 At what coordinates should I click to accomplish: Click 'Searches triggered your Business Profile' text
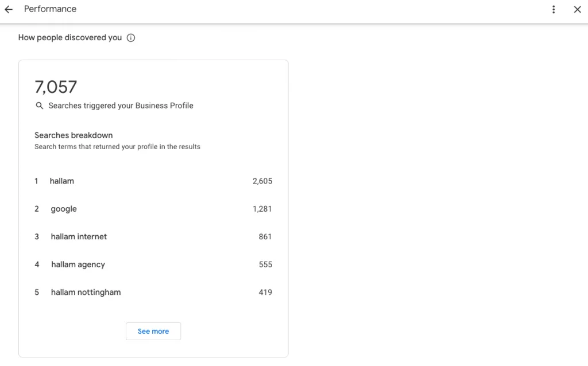121,106
